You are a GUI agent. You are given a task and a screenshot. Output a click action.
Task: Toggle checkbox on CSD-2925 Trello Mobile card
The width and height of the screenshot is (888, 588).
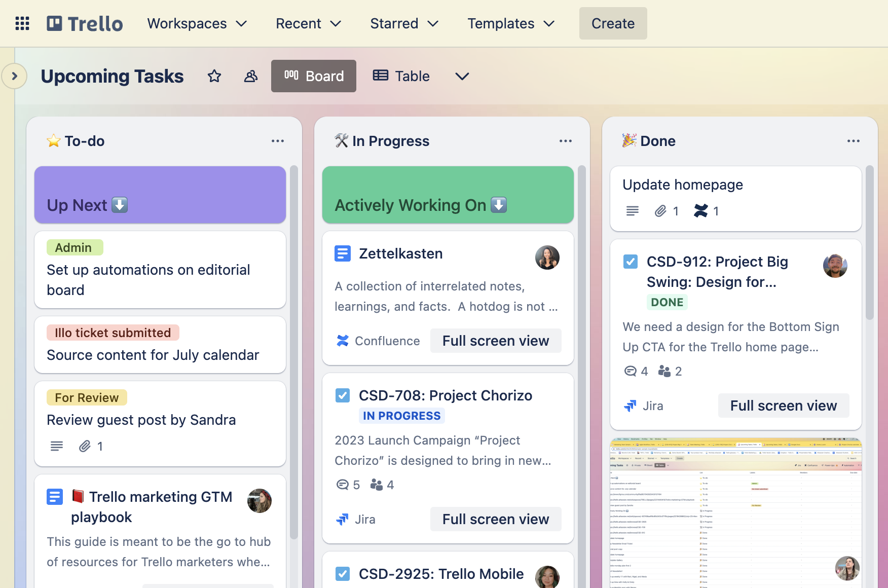click(343, 574)
